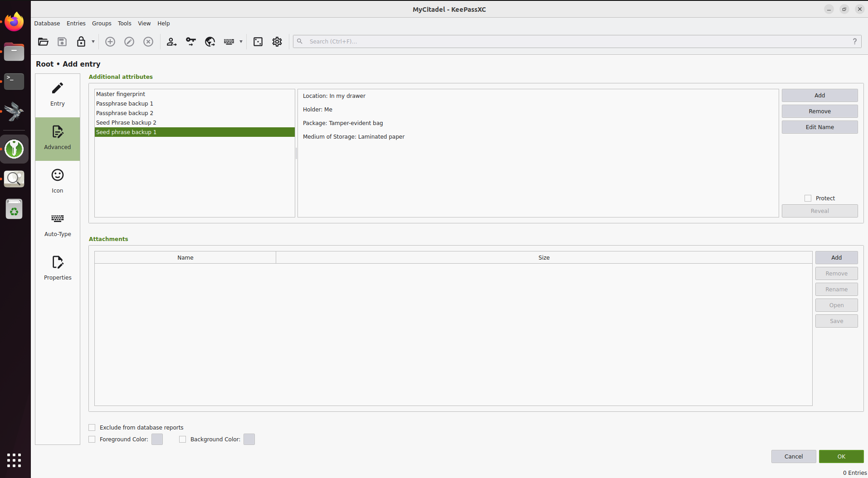The height and width of the screenshot is (478, 868).
Task: Enable the Foreground Color checkbox
Action: pos(92,439)
